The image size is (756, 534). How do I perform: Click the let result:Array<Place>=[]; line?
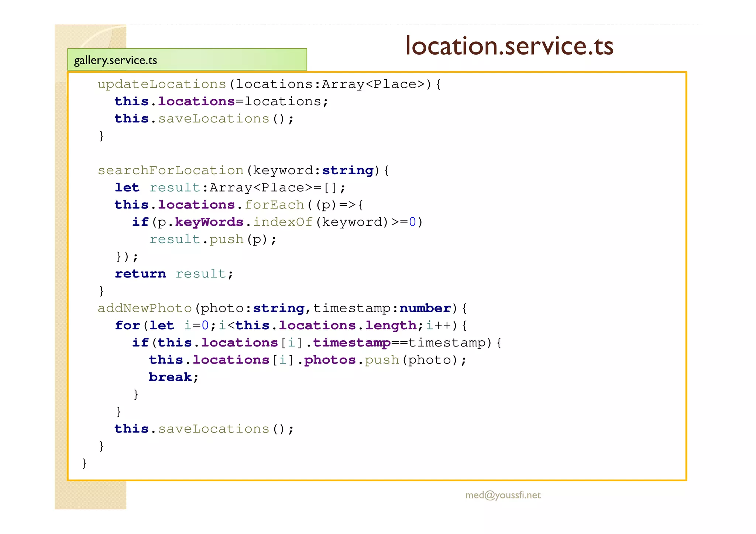[x=230, y=188]
